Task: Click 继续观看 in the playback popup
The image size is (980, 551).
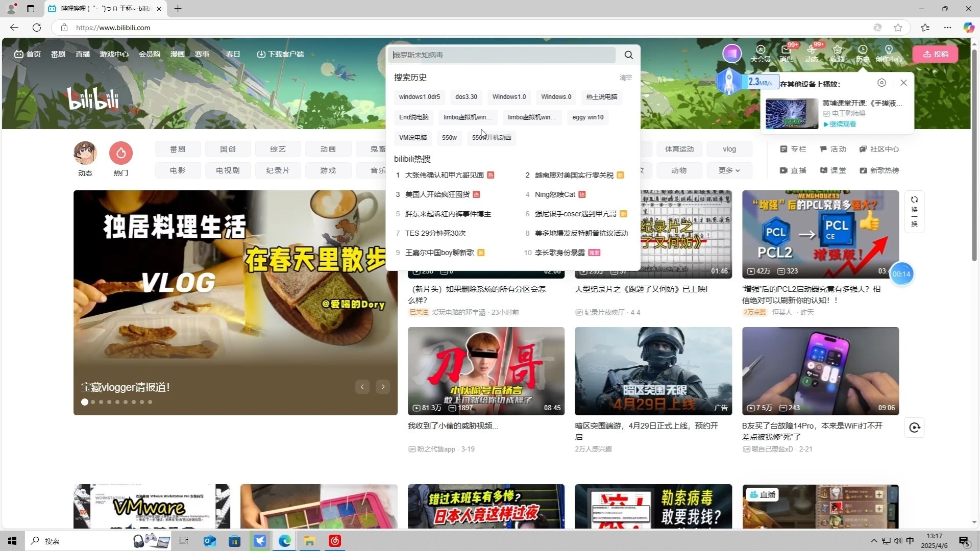Action: click(x=842, y=124)
